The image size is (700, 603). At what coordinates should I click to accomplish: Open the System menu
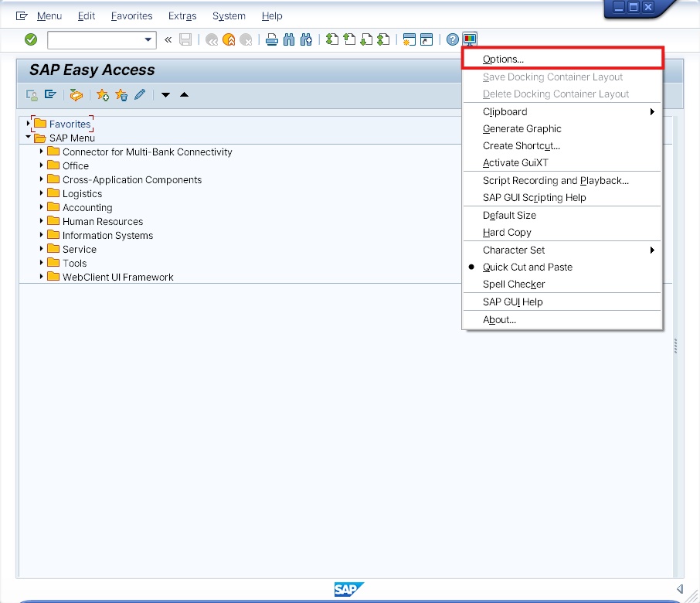tap(229, 16)
